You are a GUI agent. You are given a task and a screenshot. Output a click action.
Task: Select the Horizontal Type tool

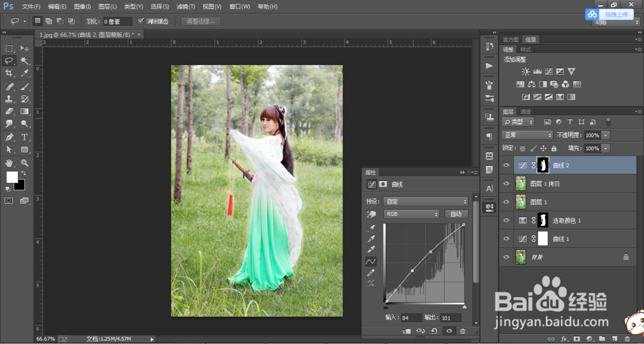pos(24,137)
